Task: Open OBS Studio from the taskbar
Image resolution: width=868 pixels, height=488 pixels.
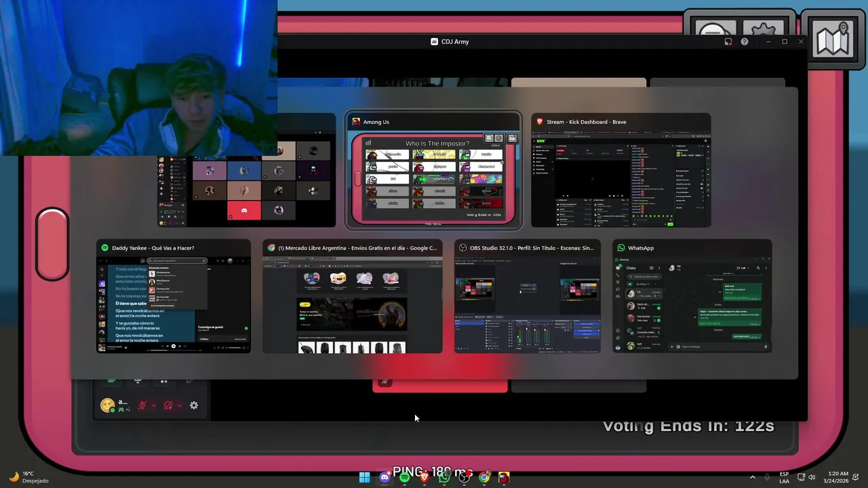Action: 465,477
